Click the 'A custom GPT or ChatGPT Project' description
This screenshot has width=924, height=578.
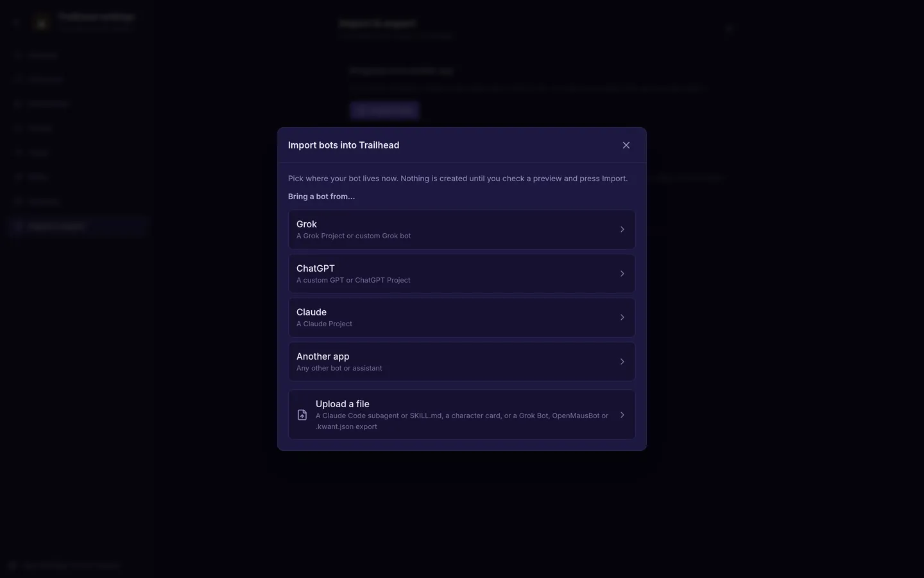354,280
